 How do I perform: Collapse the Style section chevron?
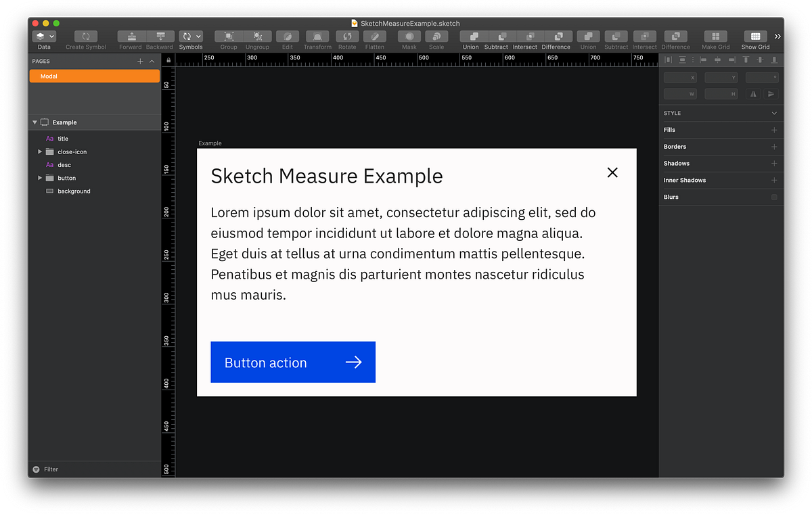click(774, 113)
